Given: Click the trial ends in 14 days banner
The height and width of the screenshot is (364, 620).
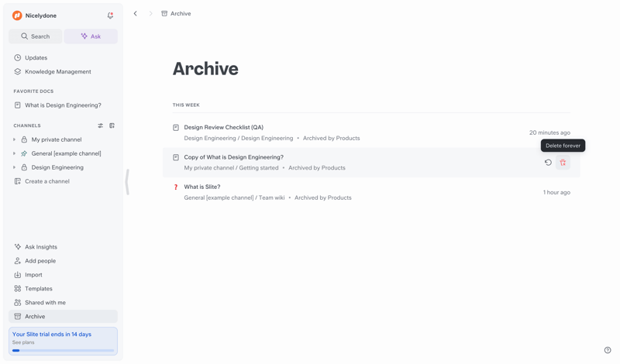Looking at the screenshot, I should (63, 341).
